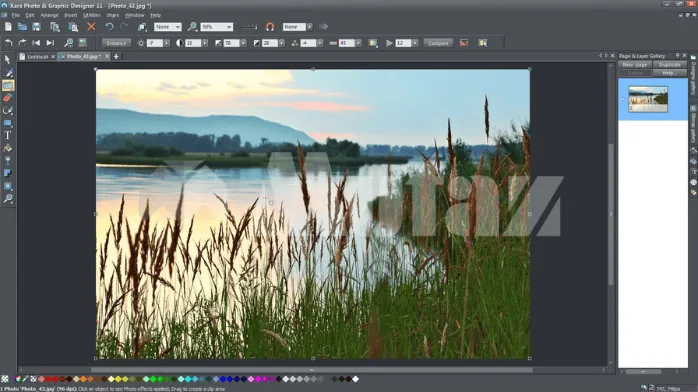Select the Zoom magnifier tool in left toolbar
Viewport: 698px width, 392px height.
(x=8, y=198)
